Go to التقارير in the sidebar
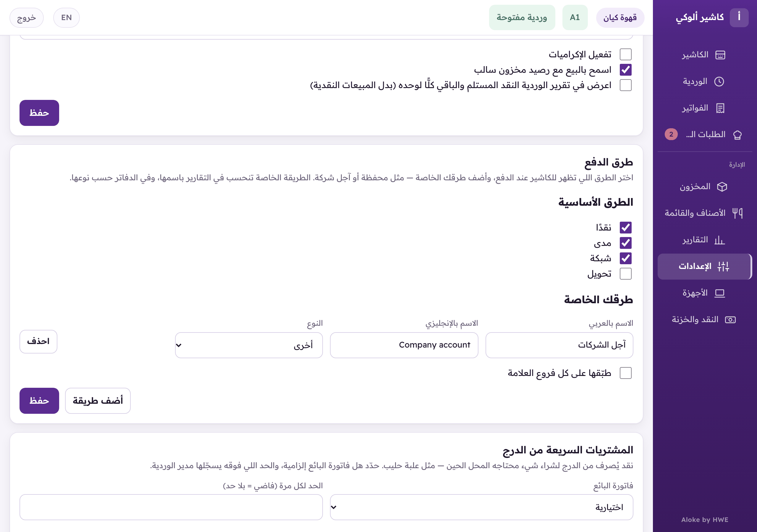757x532 pixels. (704, 240)
